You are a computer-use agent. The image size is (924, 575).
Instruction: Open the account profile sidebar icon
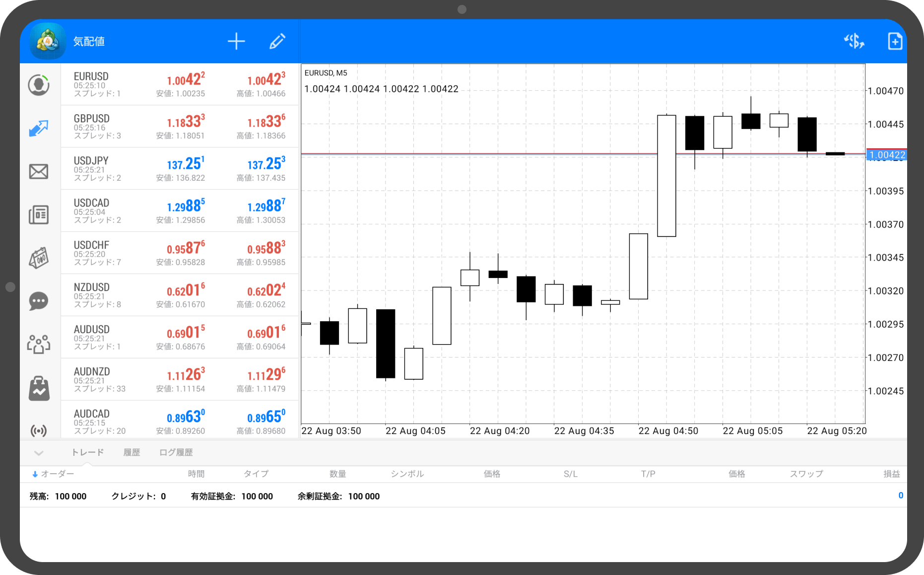39,85
